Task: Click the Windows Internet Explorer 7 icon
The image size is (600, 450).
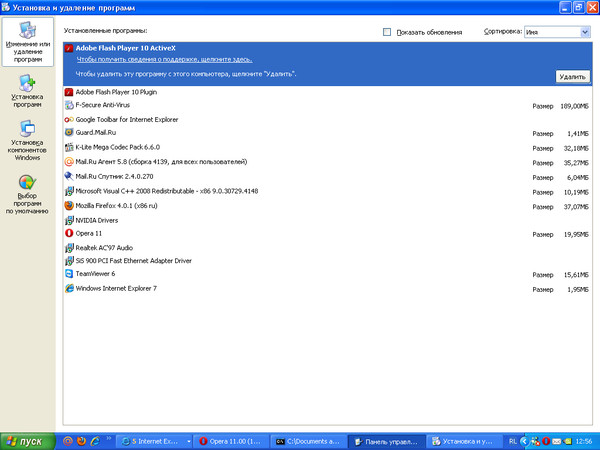Action: pyautogui.click(x=69, y=289)
